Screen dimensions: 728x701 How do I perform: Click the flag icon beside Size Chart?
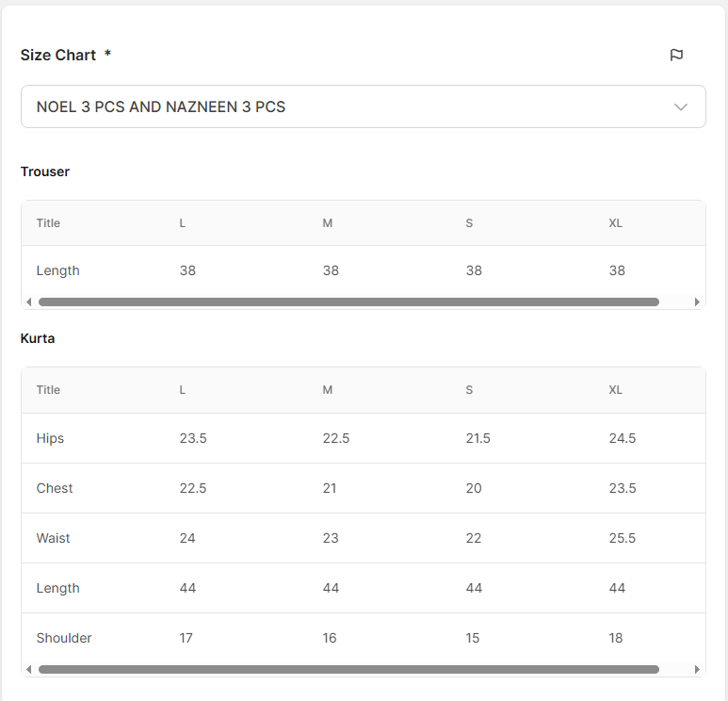click(676, 55)
